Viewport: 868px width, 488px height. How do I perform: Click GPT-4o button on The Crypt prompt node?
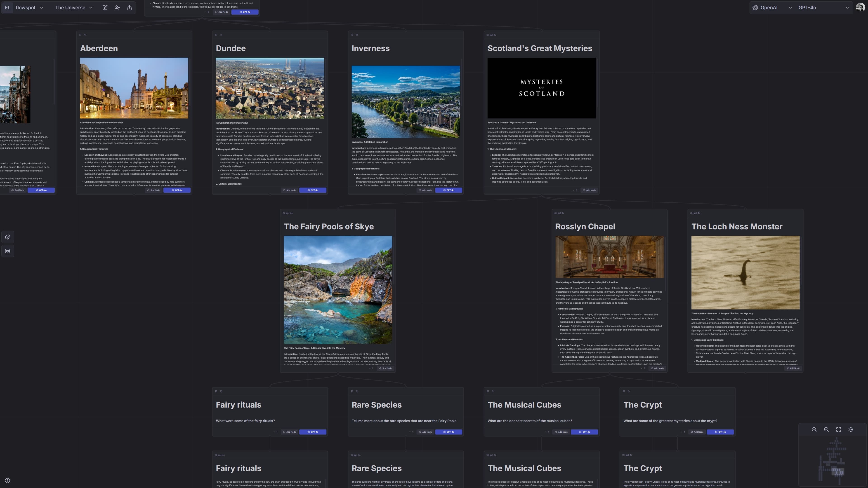(720, 432)
